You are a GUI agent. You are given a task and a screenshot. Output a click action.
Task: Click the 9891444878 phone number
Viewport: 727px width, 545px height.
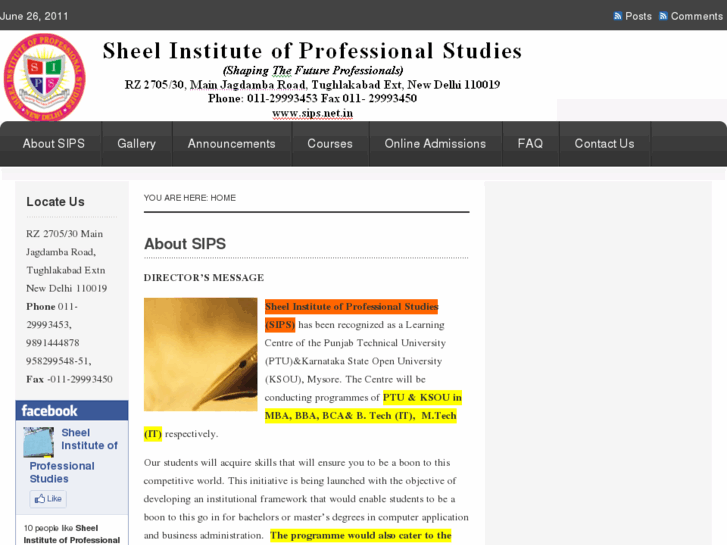click(x=52, y=343)
